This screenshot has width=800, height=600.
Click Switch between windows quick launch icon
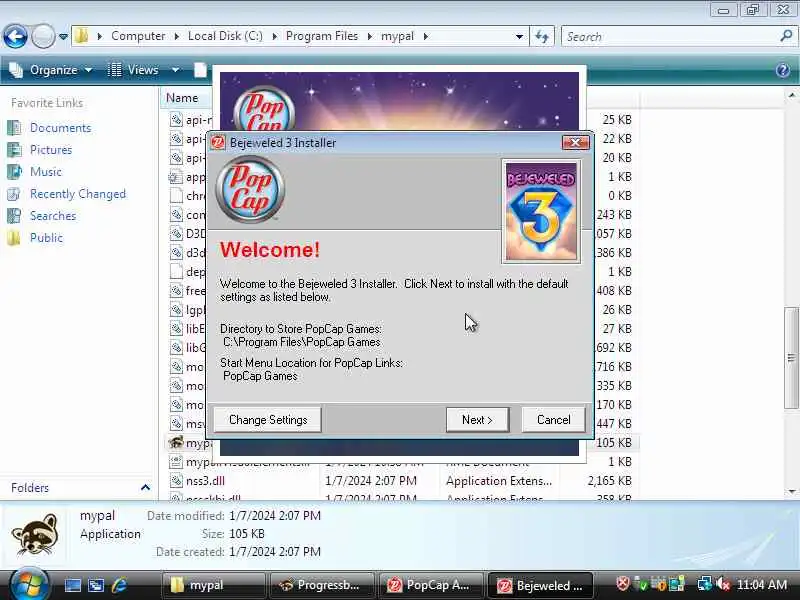[x=96, y=585]
